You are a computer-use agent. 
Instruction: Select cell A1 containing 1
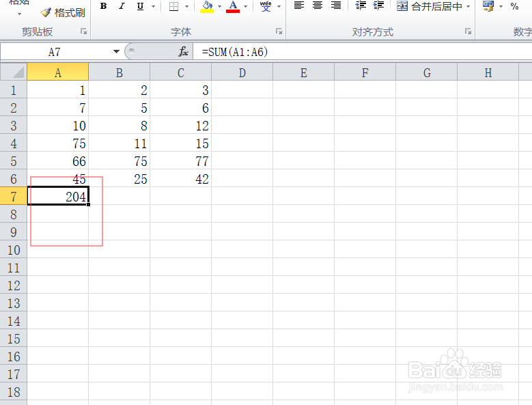[x=58, y=90]
